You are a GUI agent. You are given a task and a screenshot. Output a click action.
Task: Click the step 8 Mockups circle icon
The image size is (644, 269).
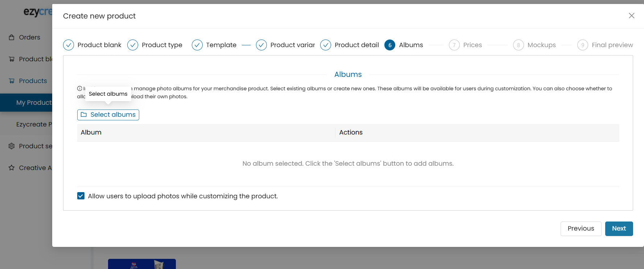(x=519, y=45)
